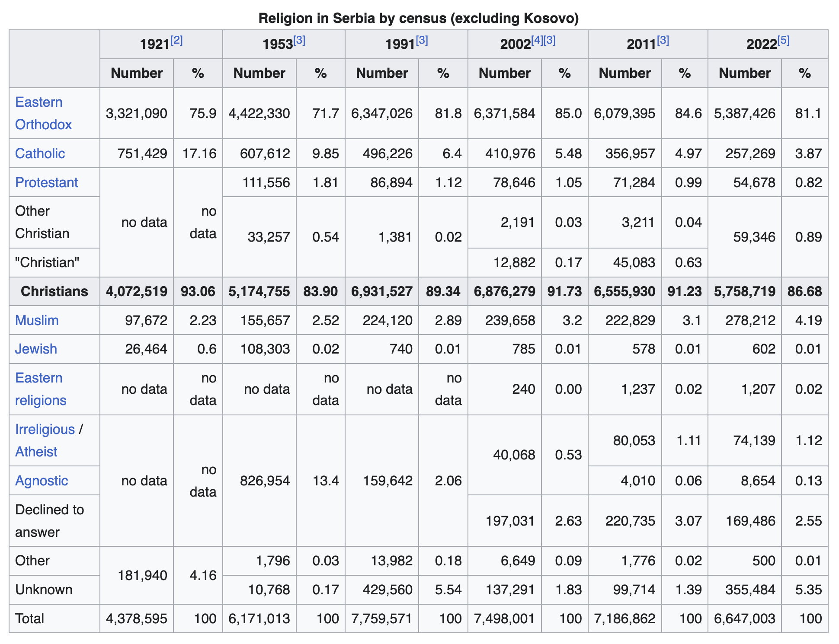This screenshot has height=644, width=839.
Task: Click the 2022 Total number cell
Action: (745, 618)
